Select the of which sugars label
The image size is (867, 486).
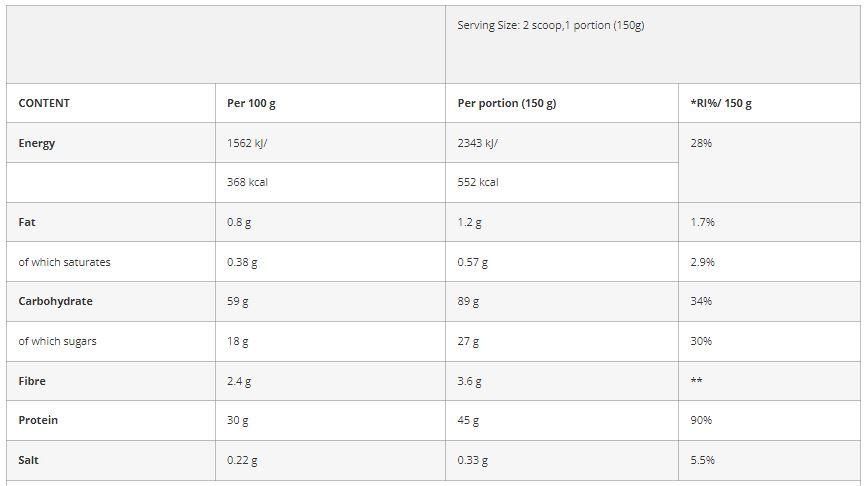[x=57, y=341]
